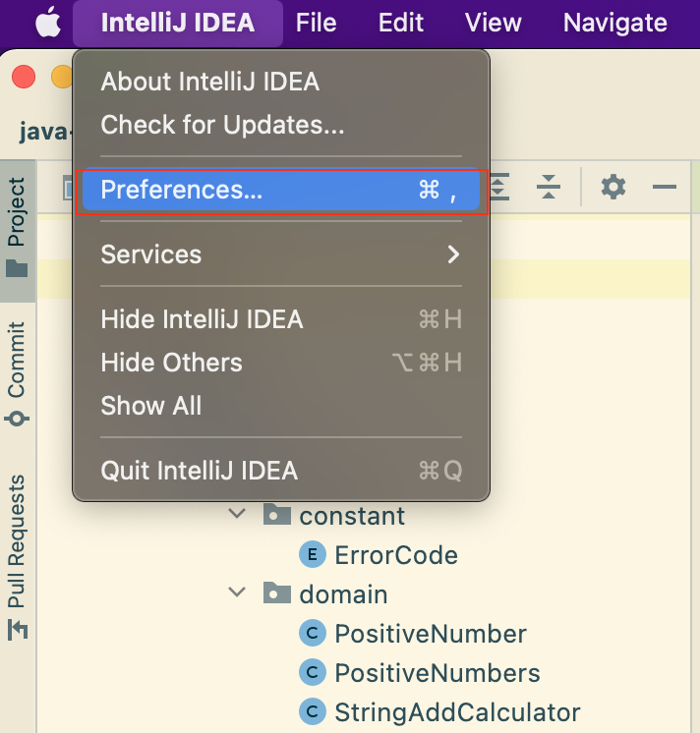Screen dimensions: 700x733
Task: Select the constant folder
Action: click(352, 516)
